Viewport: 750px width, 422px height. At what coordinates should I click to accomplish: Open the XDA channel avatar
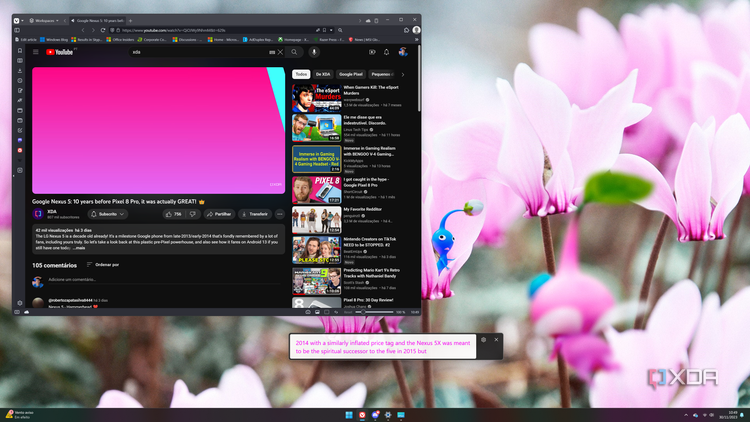pos(38,214)
